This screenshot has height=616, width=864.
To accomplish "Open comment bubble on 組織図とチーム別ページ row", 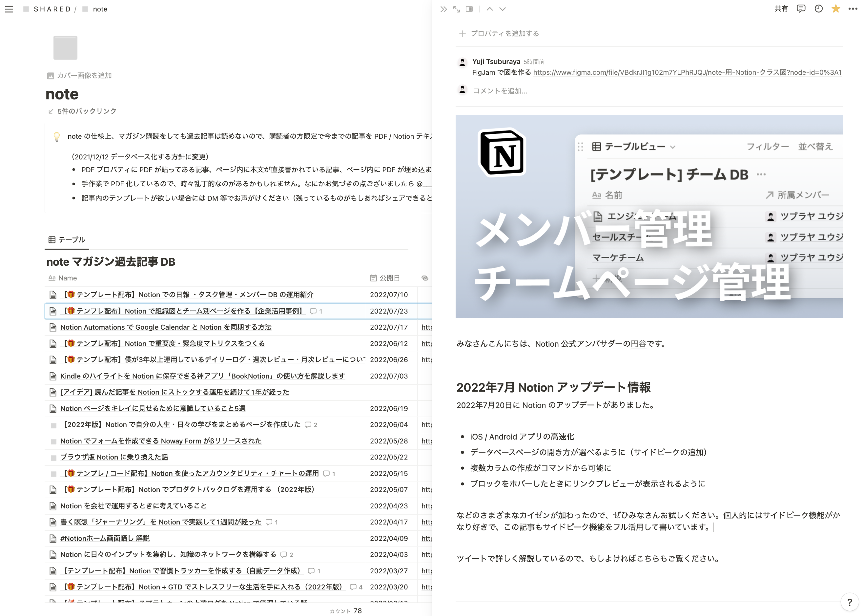I will coord(316,311).
